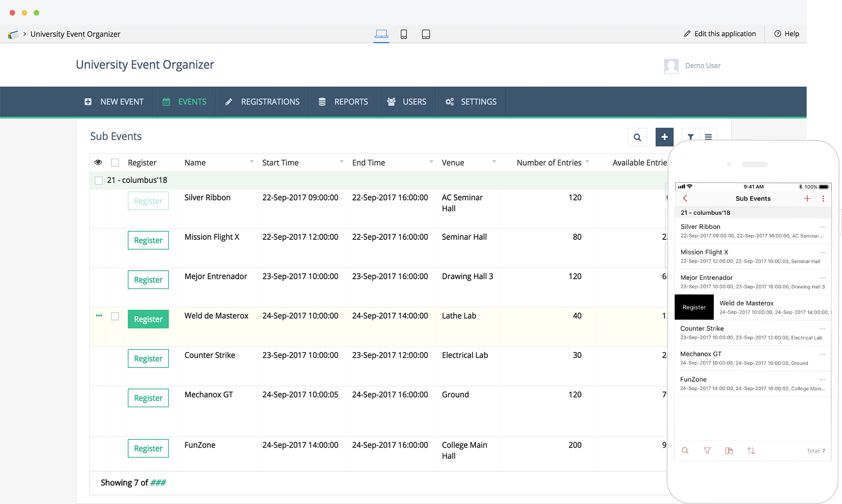The width and height of the screenshot is (842, 504).
Task: Open the USERS tab
Action: click(x=406, y=102)
